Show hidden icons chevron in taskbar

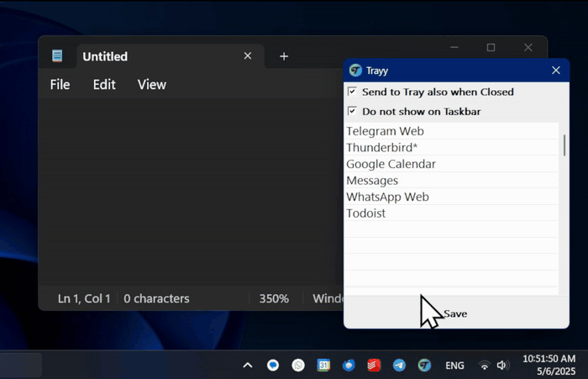click(x=248, y=365)
